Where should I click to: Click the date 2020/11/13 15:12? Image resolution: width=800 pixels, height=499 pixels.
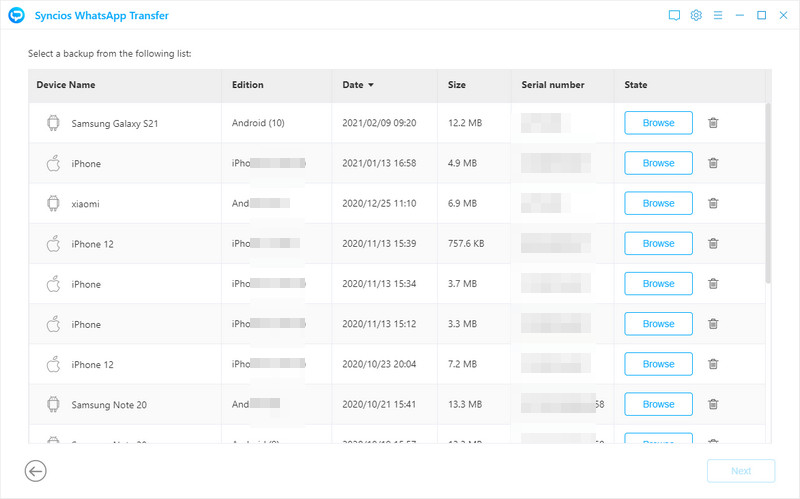click(x=379, y=324)
